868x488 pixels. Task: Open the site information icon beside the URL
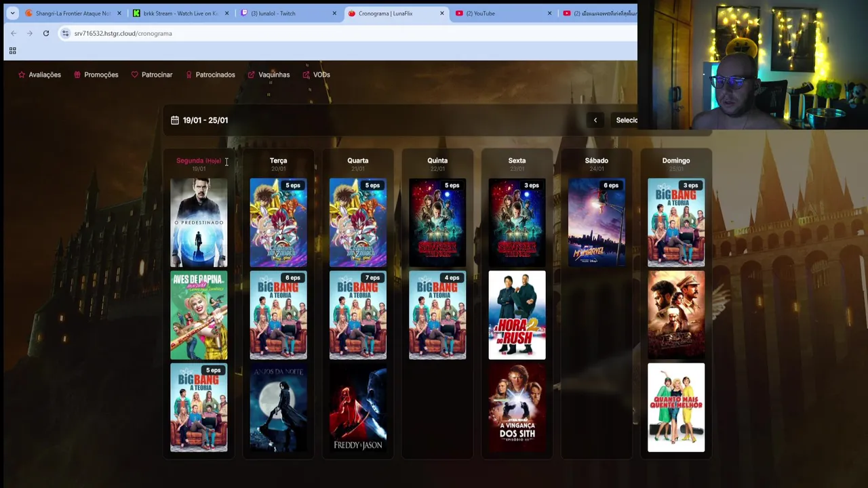point(65,33)
